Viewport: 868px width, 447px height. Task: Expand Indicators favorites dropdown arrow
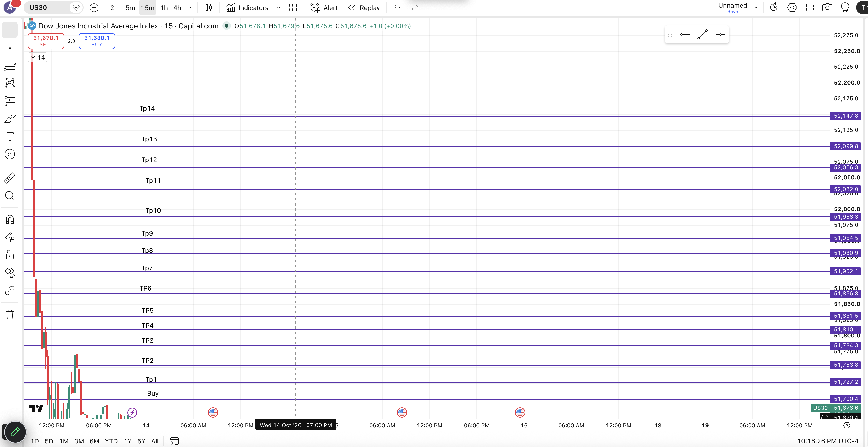click(278, 7)
